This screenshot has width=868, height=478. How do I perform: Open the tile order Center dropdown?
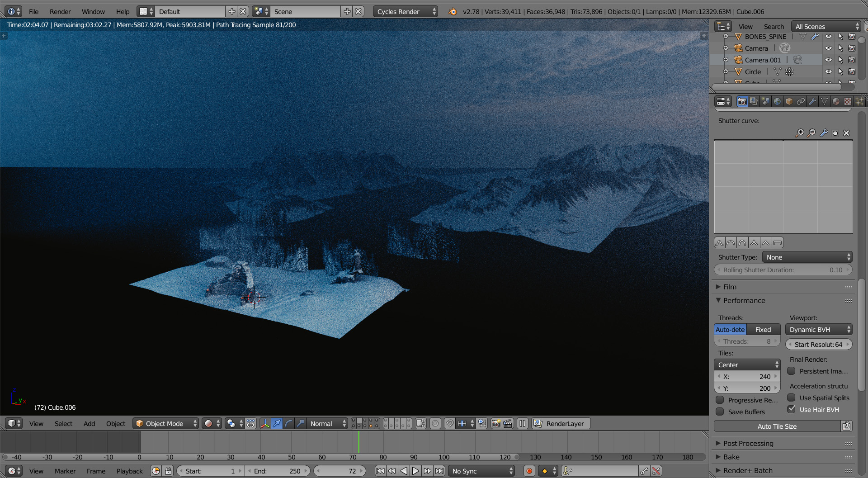pos(747,364)
